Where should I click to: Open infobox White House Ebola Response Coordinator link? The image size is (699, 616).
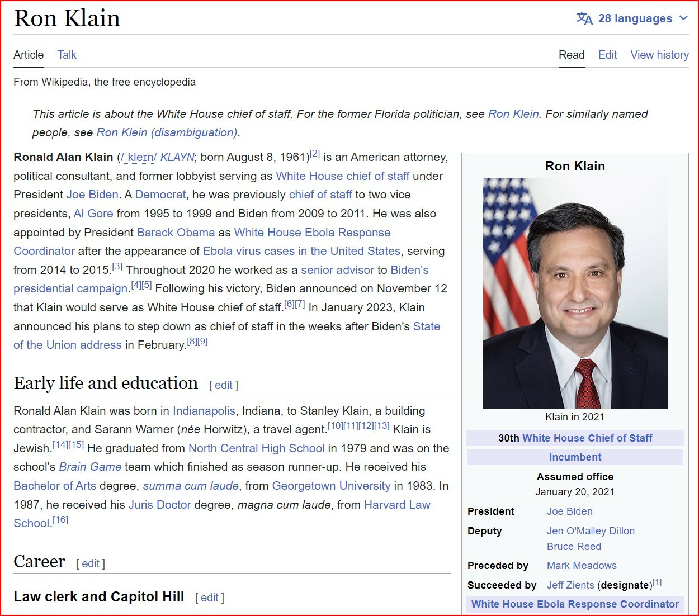coord(575,604)
